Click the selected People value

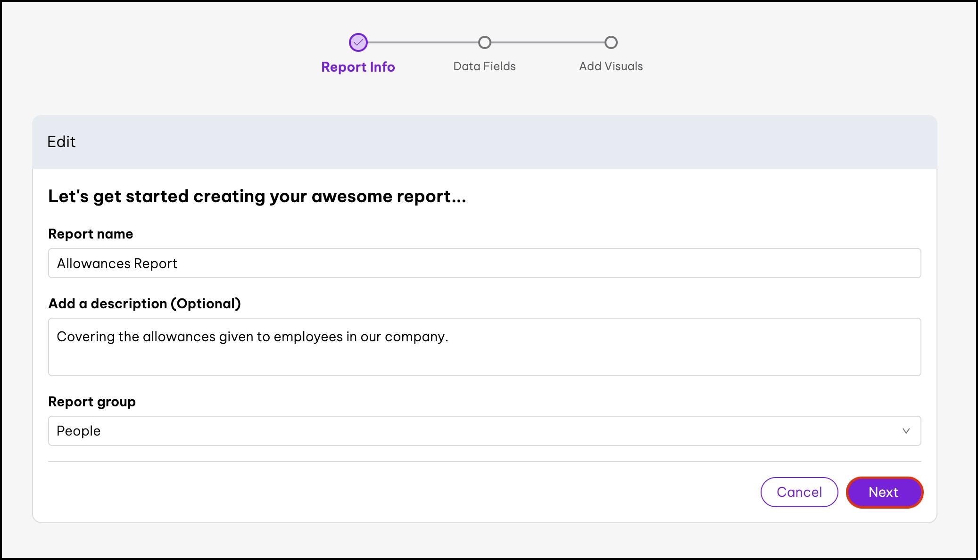(79, 431)
